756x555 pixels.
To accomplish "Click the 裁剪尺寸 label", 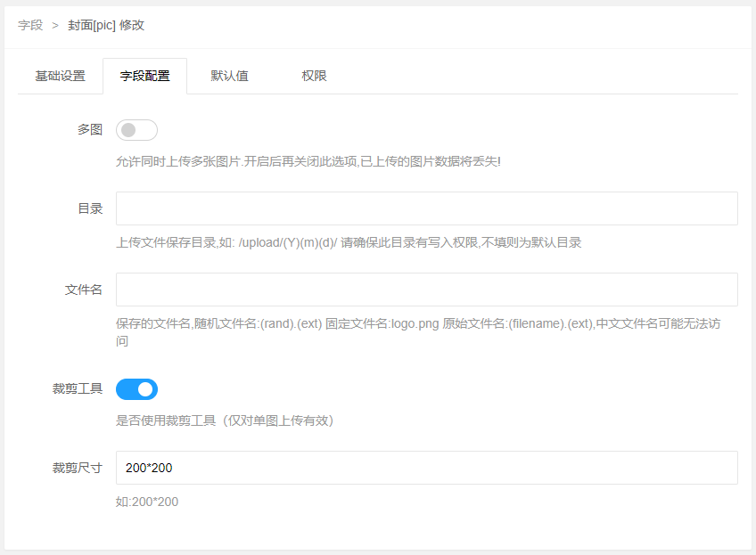I will point(78,468).
